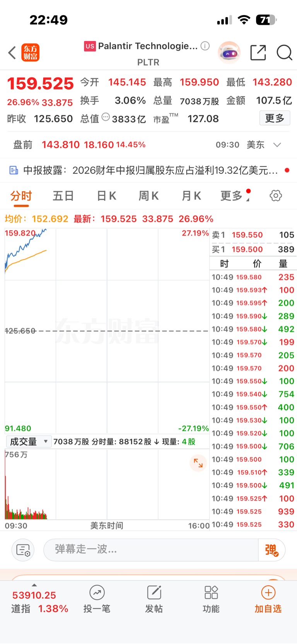
Task: Tap the 换手 3.06% value
Action: [130, 101]
